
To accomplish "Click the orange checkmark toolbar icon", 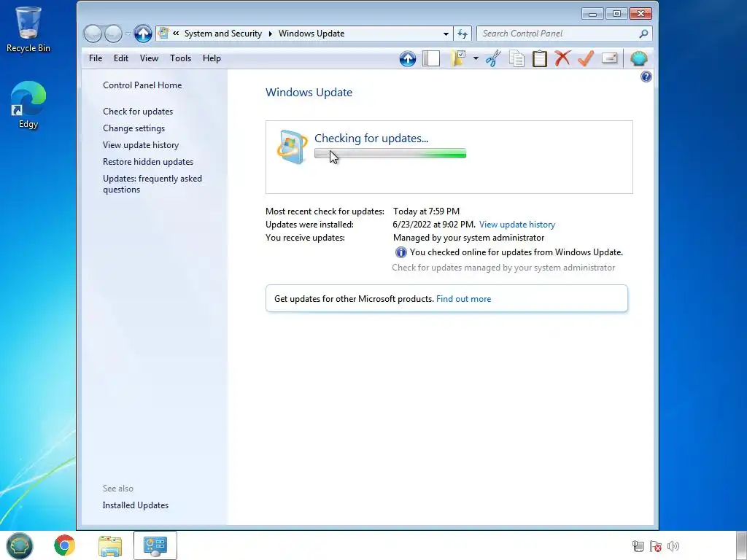I will [x=586, y=58].
